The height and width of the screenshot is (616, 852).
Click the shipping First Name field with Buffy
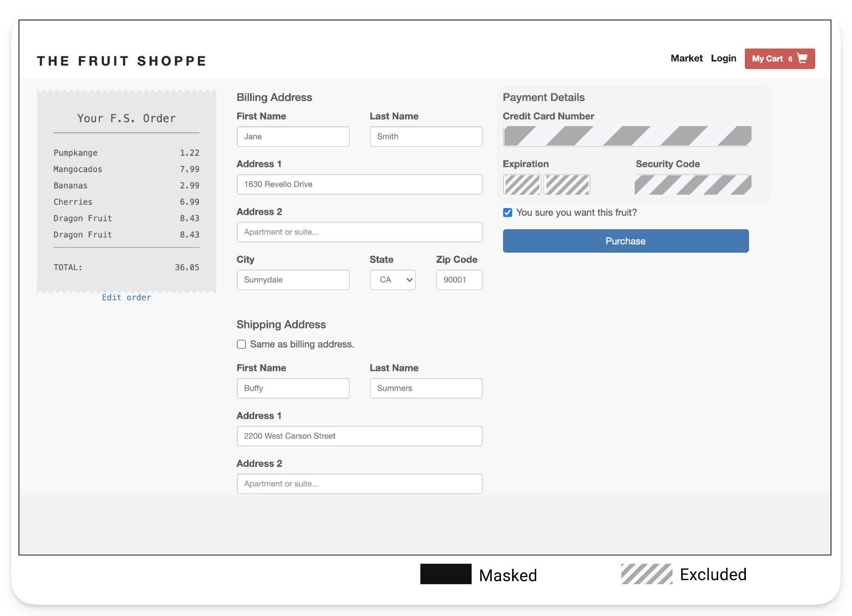(x=293, y=388)
